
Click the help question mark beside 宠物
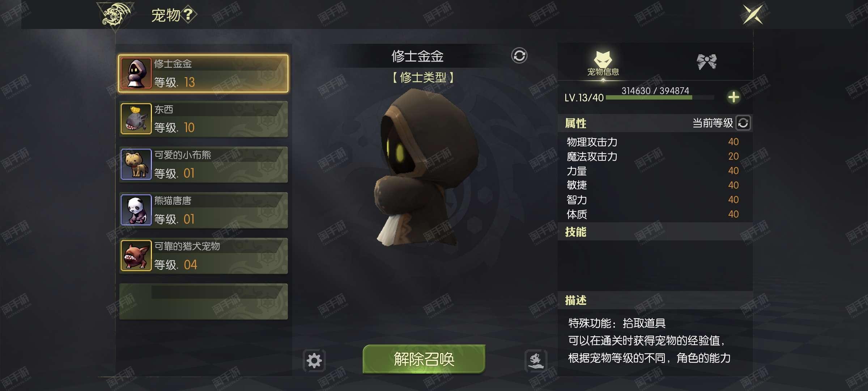189,15
